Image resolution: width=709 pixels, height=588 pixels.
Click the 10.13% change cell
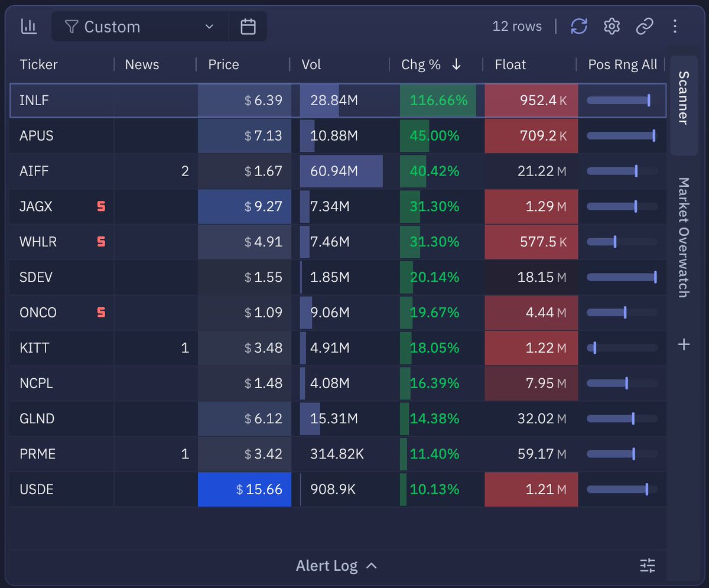click(x=438, y=489)
